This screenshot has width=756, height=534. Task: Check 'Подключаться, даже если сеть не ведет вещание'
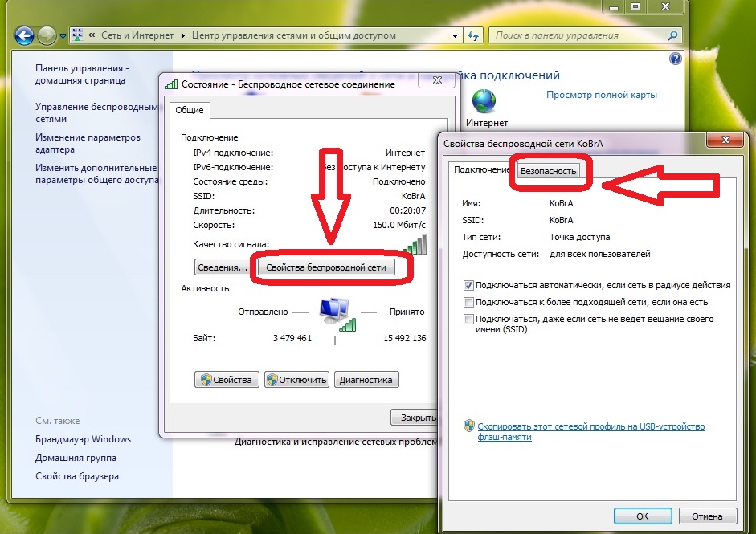click(468, 319)
